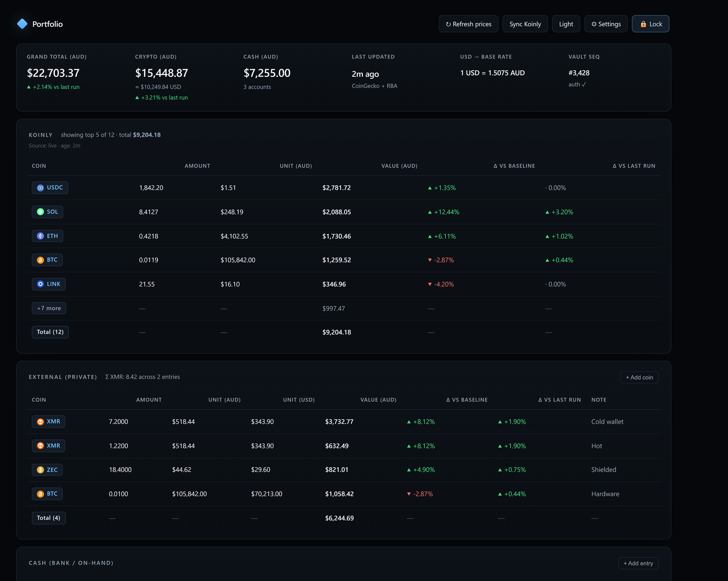Open Settings

pyautogui.click(x=606, y=24)
